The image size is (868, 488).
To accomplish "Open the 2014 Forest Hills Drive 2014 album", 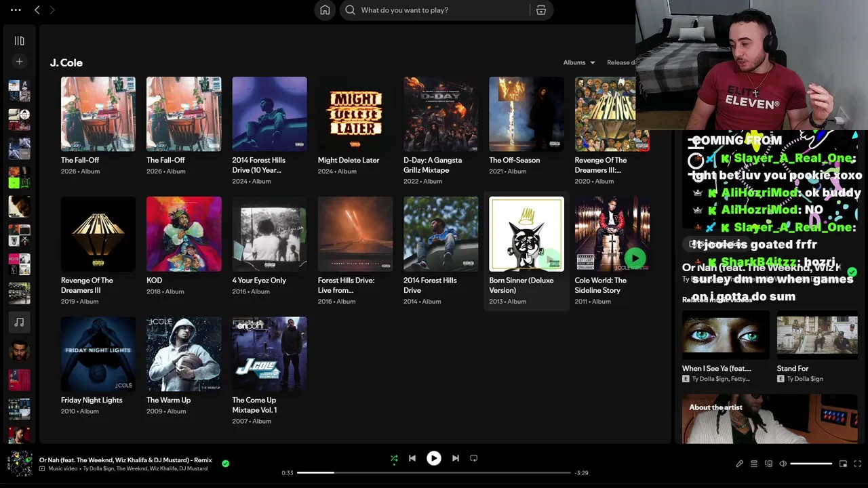I will coord(441,234).
